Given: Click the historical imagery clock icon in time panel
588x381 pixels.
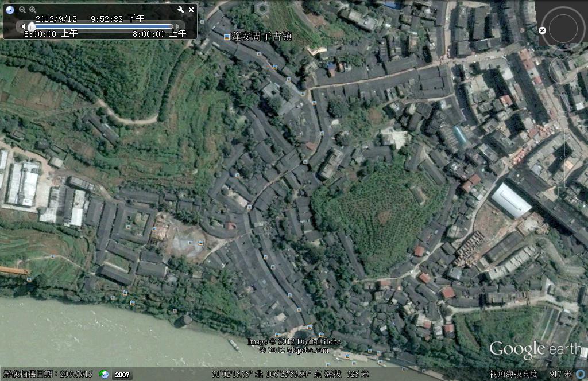Looking at the screenshot, I should 10,10.
